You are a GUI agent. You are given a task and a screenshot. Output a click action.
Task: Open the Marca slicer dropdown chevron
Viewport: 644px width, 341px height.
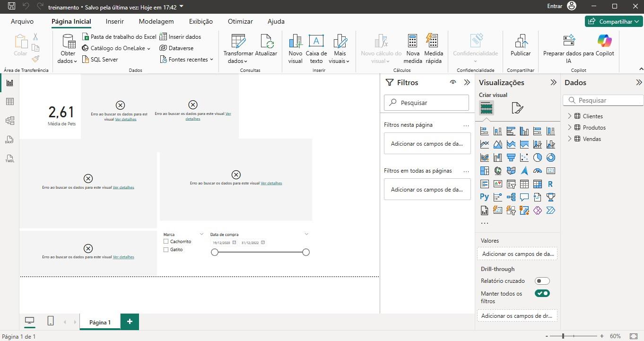(202, 234)
